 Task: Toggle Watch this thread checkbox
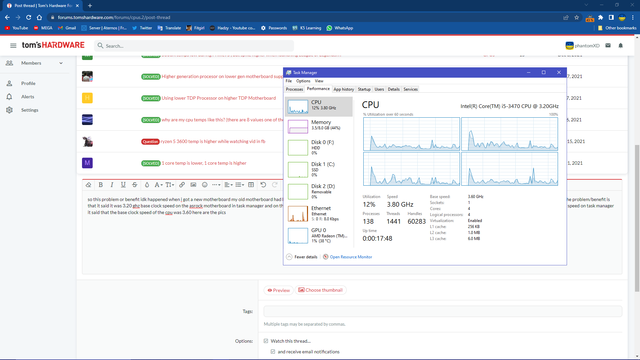(266, 341)
